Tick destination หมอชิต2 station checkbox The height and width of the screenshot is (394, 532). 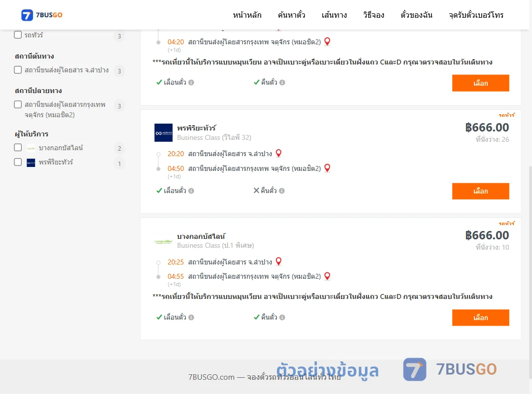pyautogui.click(x=18, y=104)
